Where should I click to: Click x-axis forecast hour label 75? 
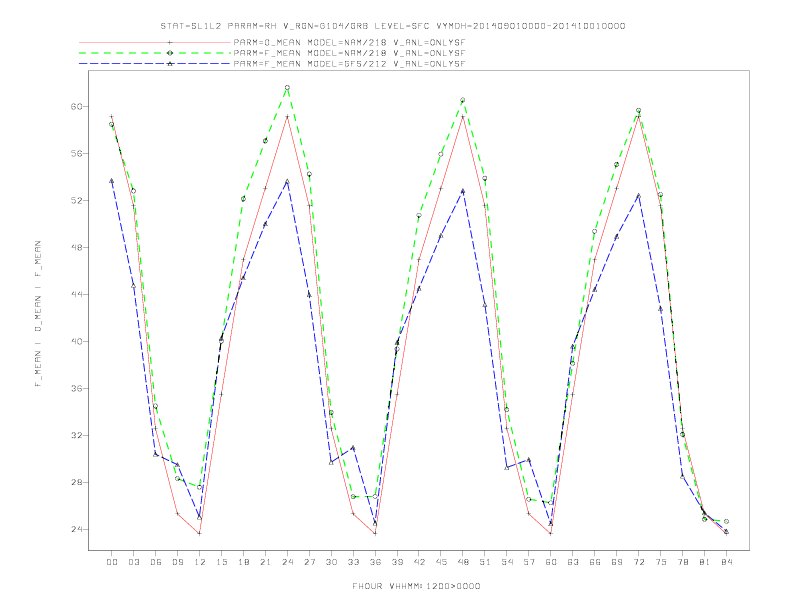pyautogui.click(x=661, y=562)
